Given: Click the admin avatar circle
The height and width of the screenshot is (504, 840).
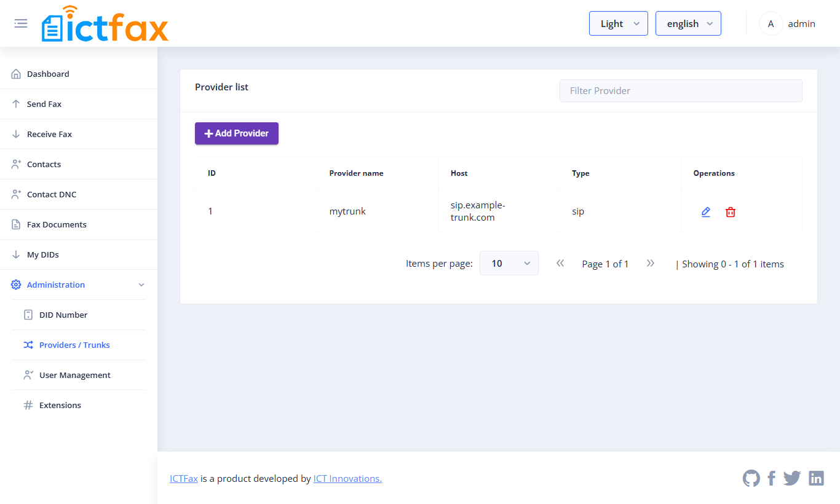Looking at the screenshot, I should pyautogui.click(x=771, y=23).
